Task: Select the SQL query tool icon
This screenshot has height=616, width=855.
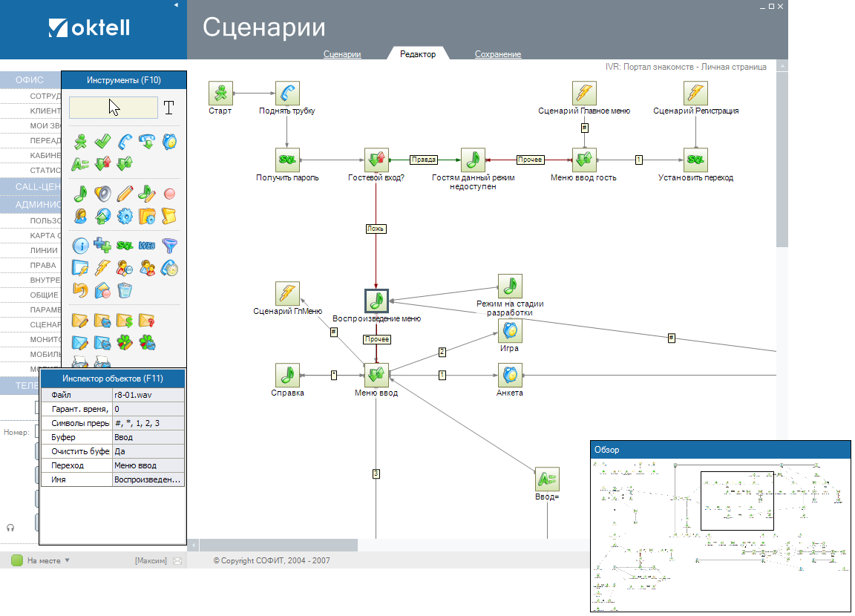Action: 125,246
